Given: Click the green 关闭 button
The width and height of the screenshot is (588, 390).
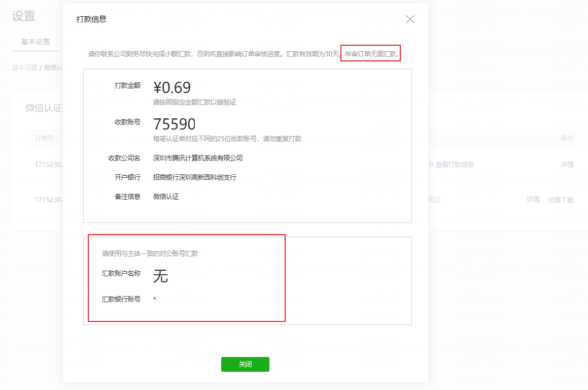Looking at the screenshot, I should [245, 364].
